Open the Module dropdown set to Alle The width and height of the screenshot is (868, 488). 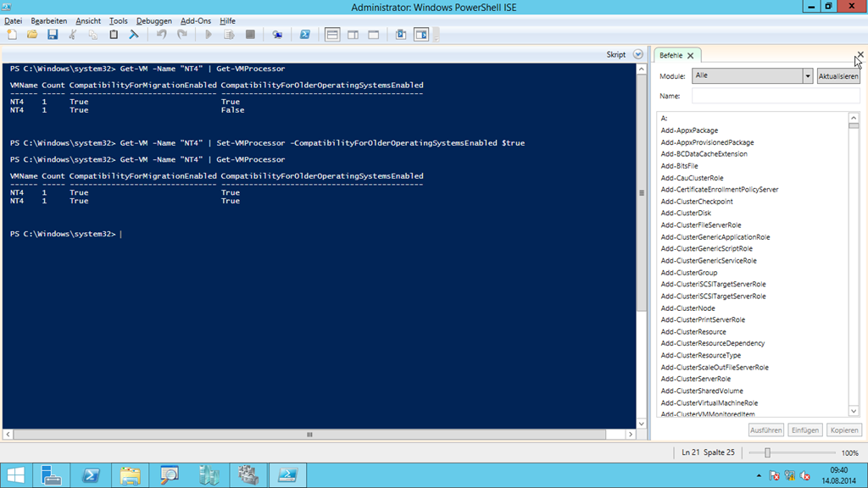click(753, 75)
